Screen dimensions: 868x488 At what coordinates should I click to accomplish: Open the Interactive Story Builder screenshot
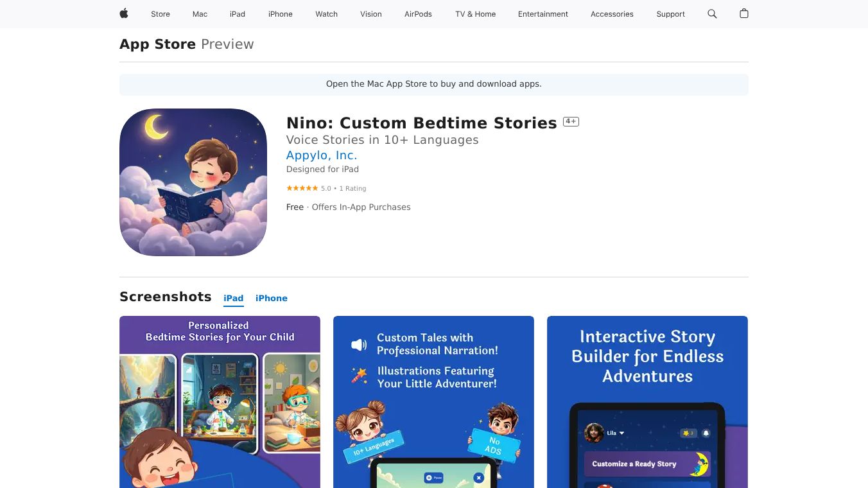[647, 402]
